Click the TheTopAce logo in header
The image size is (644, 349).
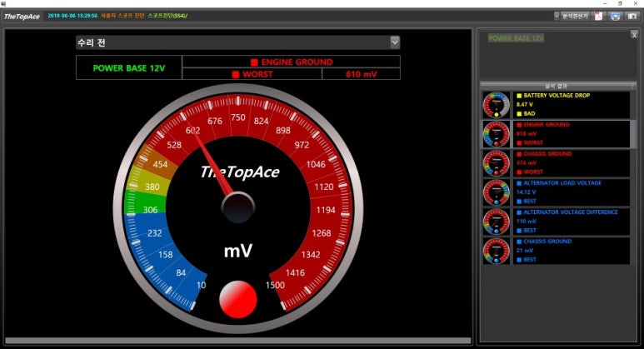tap(22, 17)
